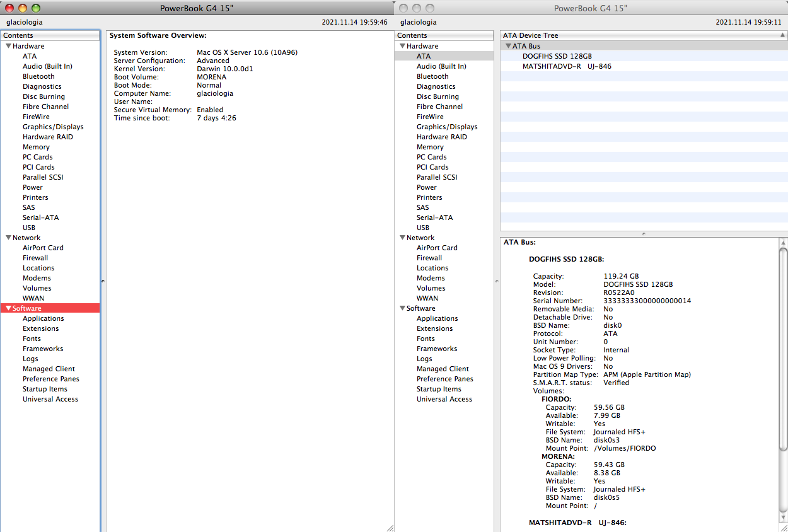This screenshot has width=788, height=532.
Task: Open Audio (Built In) in right window
Action: pyautogui.click(x=441, y=66)
